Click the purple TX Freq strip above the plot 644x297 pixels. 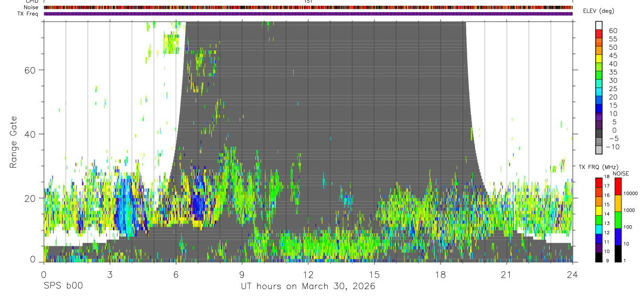308,14
